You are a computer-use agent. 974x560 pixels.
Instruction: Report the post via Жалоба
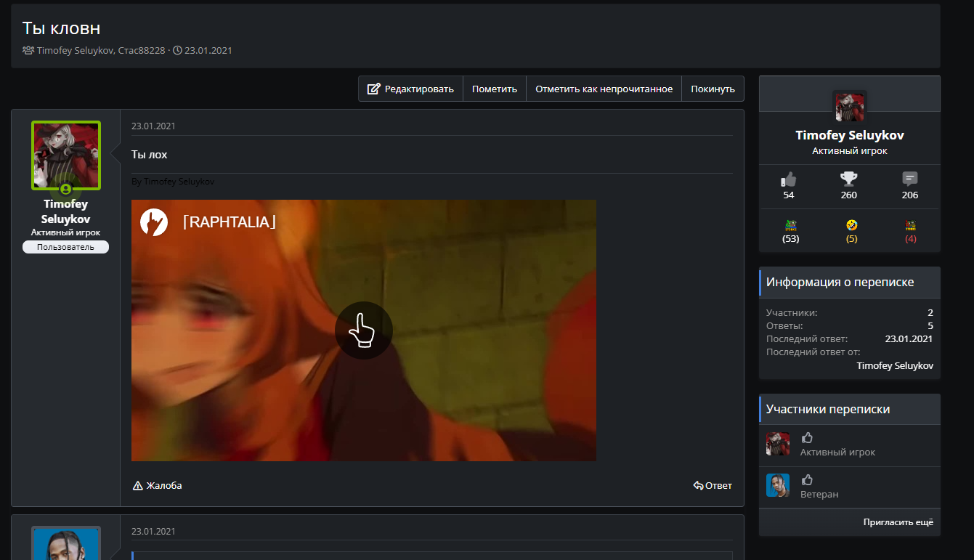point(157,485)
